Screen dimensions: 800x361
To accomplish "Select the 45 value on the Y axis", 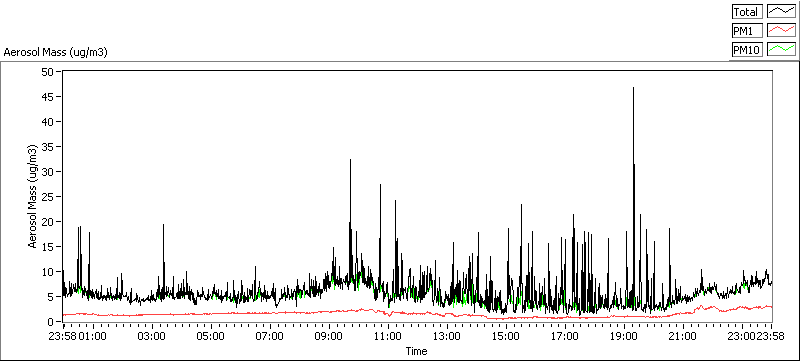I will [x=48, y=96].
